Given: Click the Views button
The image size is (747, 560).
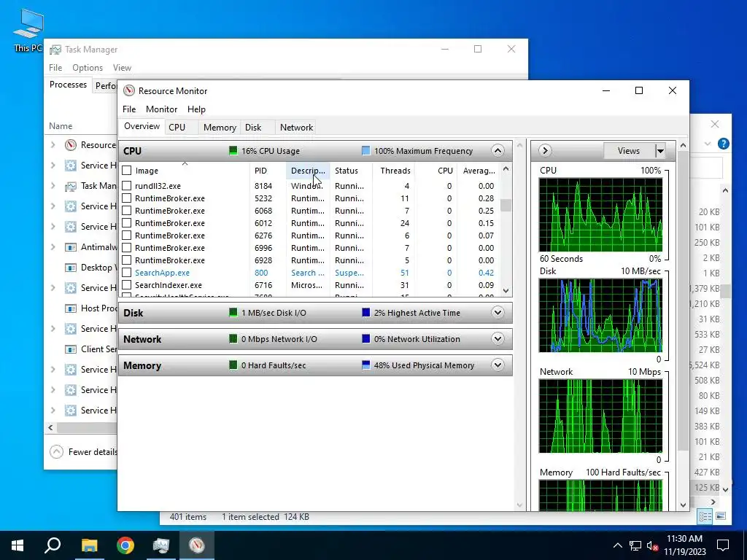Looking at the screenshot, I should 628,151.
